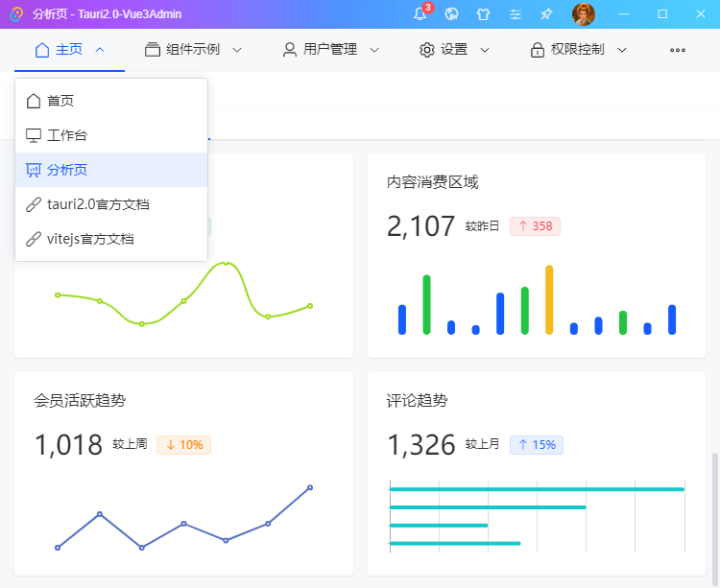Collapse the 主页 menu chevron

pos(100,50)
